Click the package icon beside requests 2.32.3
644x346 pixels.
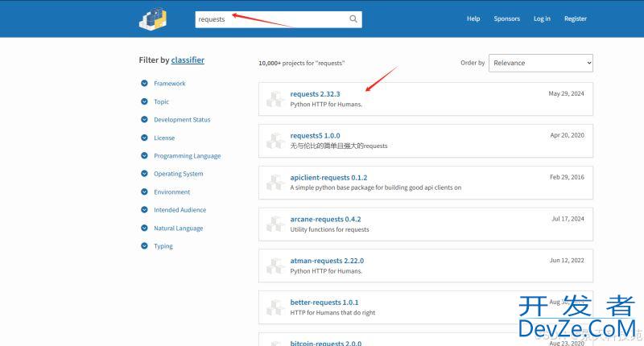275,99
